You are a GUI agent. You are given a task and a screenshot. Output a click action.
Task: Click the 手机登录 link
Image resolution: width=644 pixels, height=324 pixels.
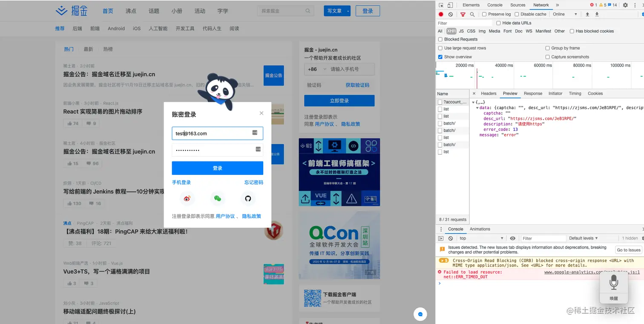pos(181,182)
